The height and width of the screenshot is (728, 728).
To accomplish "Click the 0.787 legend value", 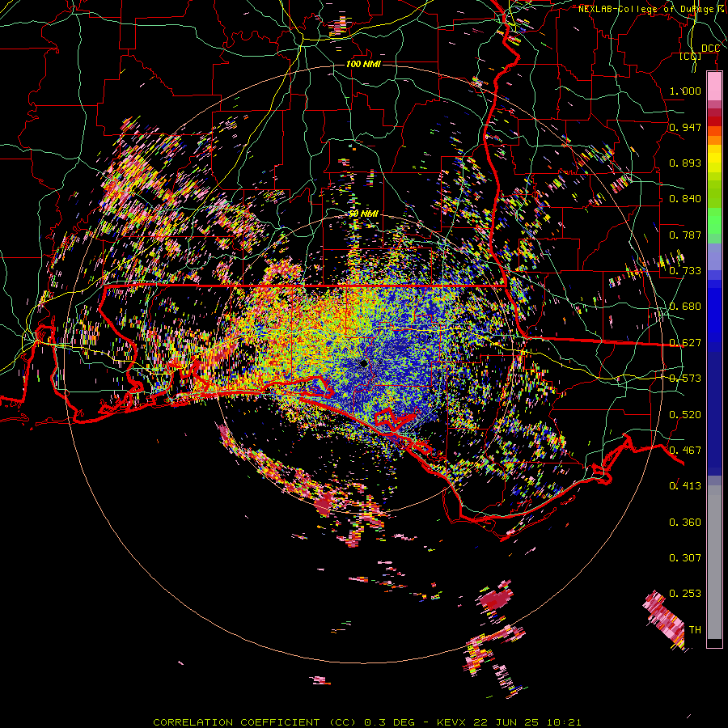I will [685, 235].
